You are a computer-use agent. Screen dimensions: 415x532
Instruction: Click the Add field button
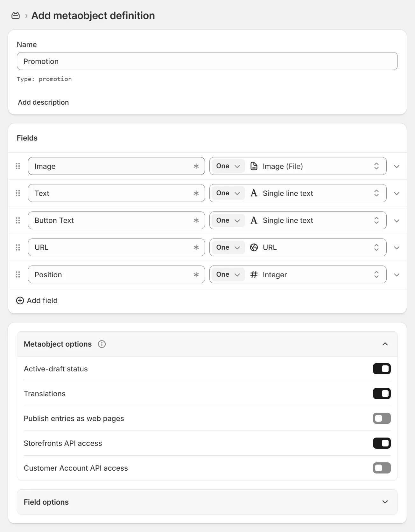(42, 301)
